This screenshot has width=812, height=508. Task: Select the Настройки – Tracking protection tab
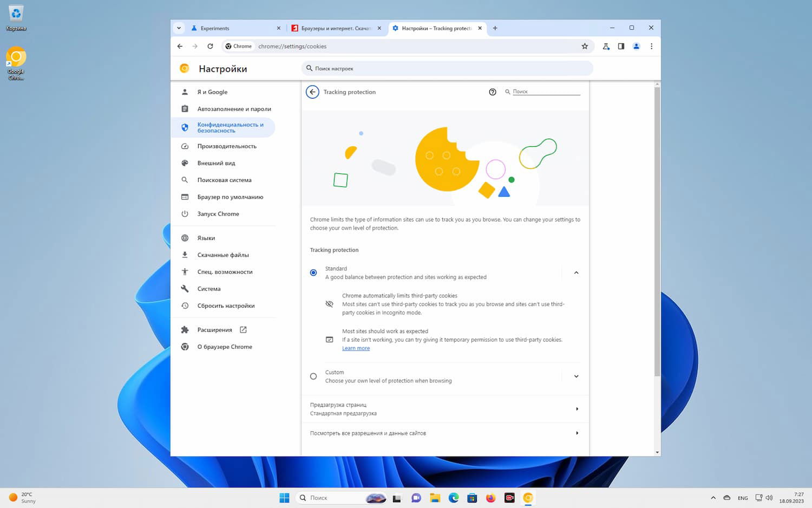point(436,28)
